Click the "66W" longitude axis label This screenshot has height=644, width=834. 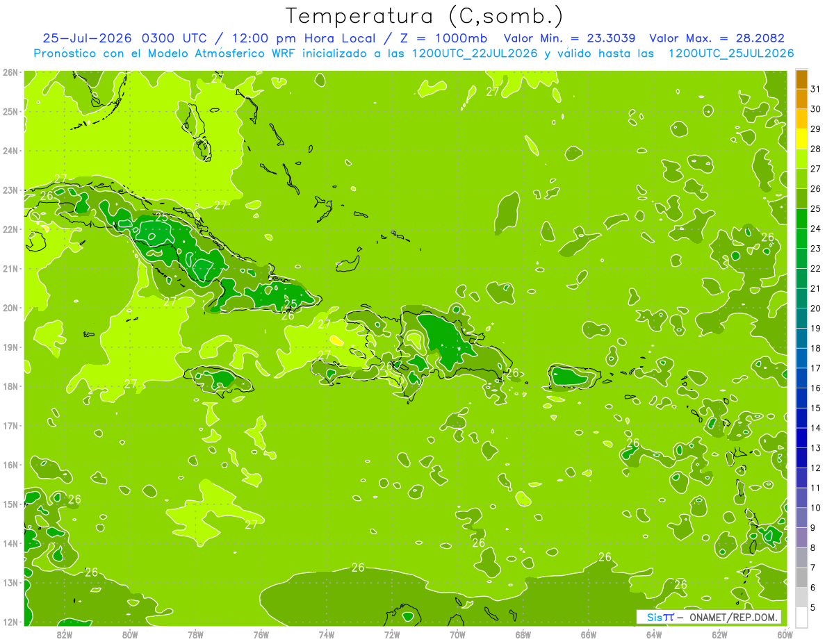[589, 634]
